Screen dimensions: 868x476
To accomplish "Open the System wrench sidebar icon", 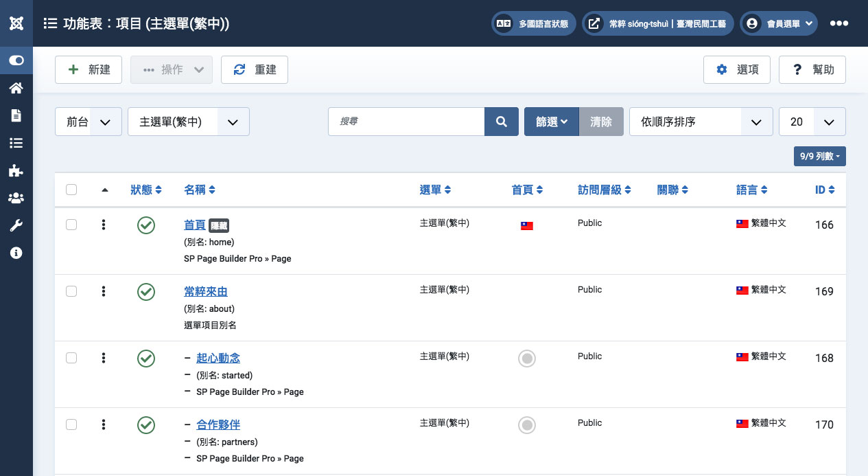I will pyautogui.click(x=16, y=226).
